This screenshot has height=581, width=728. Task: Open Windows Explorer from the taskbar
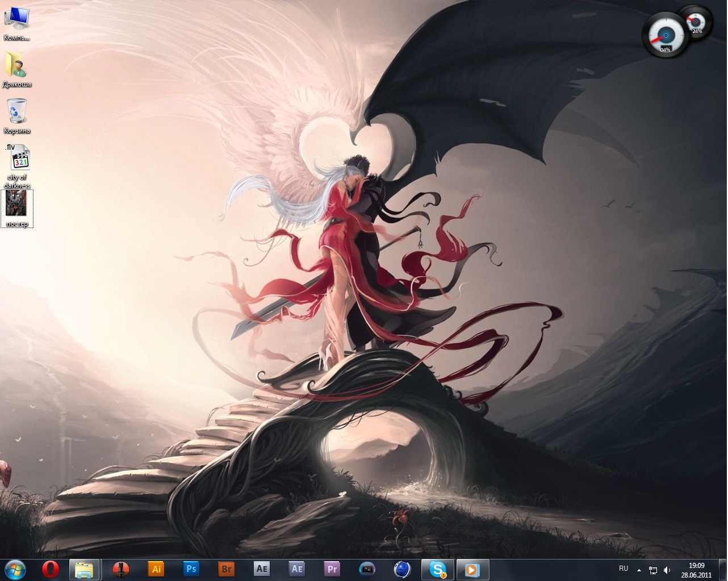[x=84, y=569]
